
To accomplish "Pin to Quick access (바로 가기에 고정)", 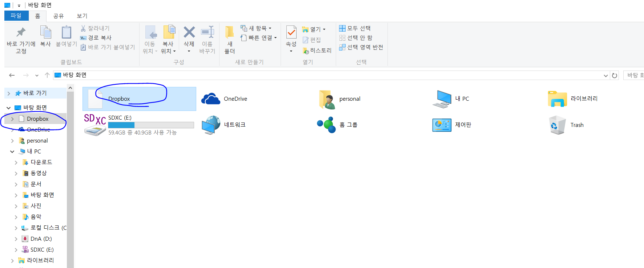I will (x=21, y=40).
